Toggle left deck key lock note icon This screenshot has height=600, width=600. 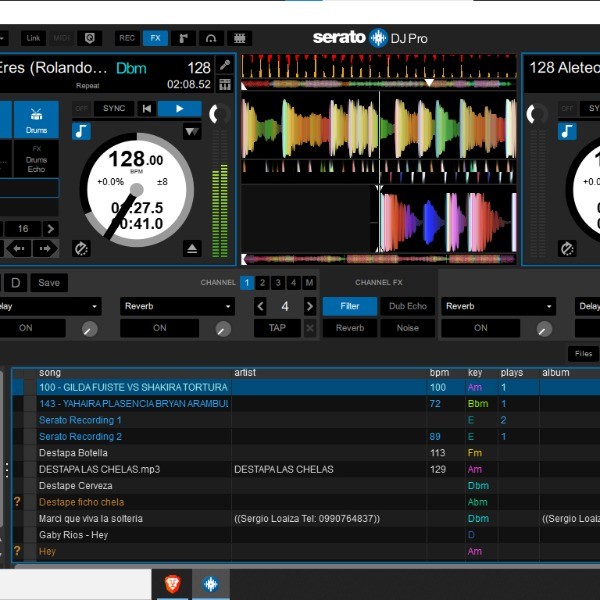(x=81, y=131)
